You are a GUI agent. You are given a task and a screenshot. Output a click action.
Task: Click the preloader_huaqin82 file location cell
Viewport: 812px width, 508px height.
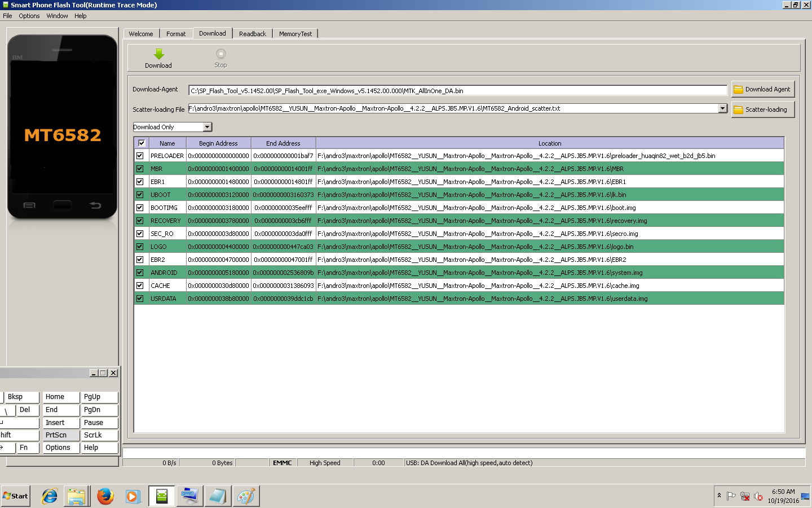[550, 156]
